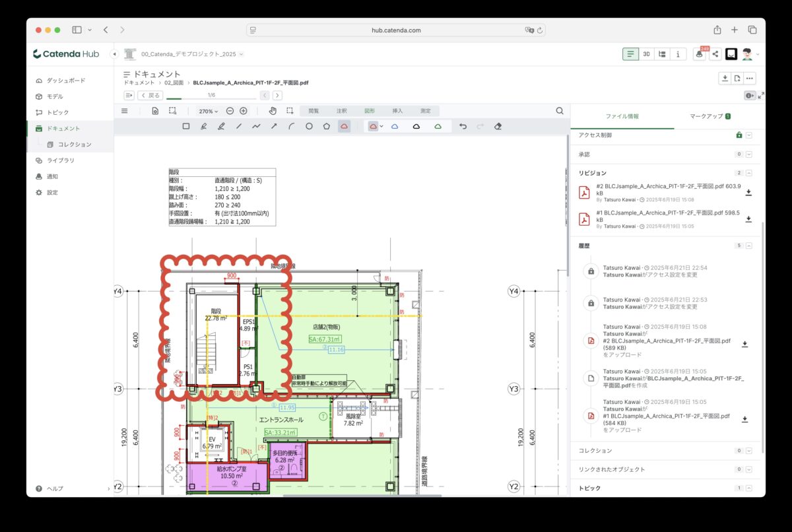The height and width of the screenshot is (532, 792).
Task: Select the pan hand tool
Action: click(272, 111)
